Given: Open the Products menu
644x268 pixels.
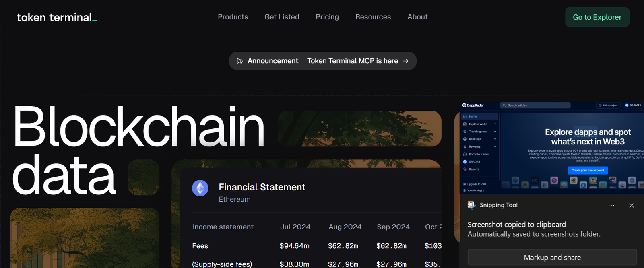Looking at the screenshot, I should tap(233, 17).
